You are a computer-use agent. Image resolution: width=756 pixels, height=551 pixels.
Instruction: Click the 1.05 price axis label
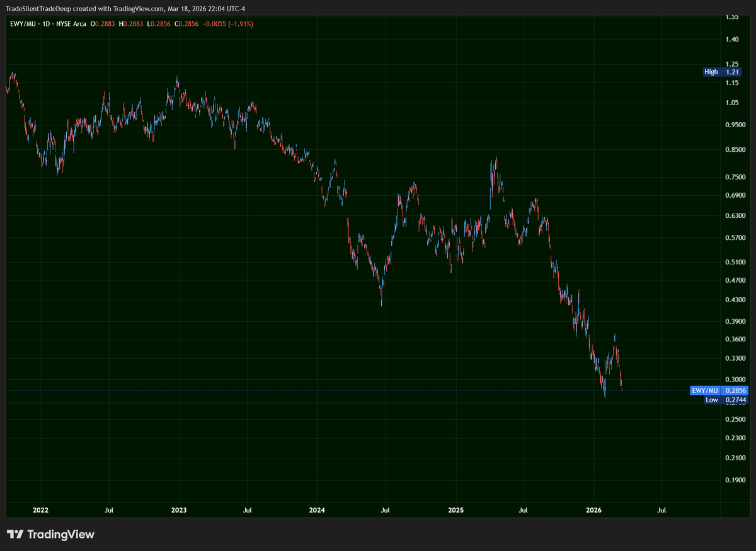point(731,103)
